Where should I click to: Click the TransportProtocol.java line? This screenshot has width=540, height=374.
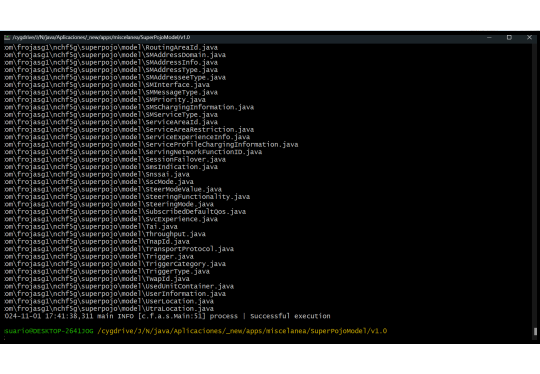coord(119,249)
